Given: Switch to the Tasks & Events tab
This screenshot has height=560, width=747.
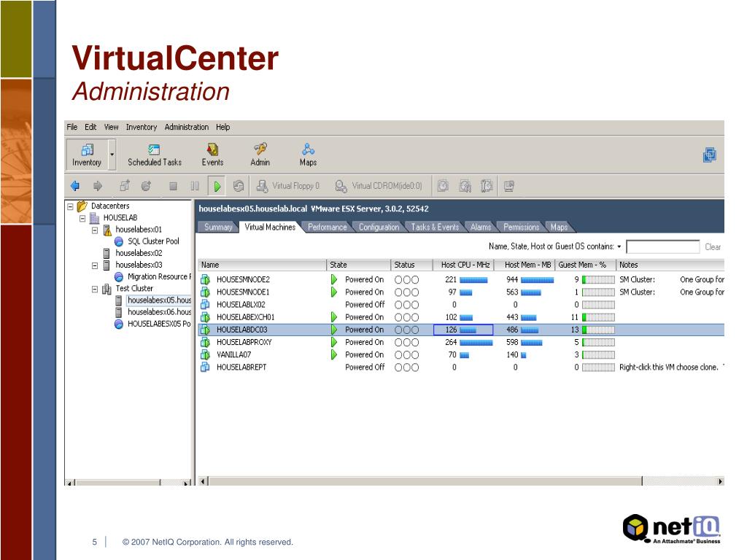Looking at the screenshot, I should (435, 227).
